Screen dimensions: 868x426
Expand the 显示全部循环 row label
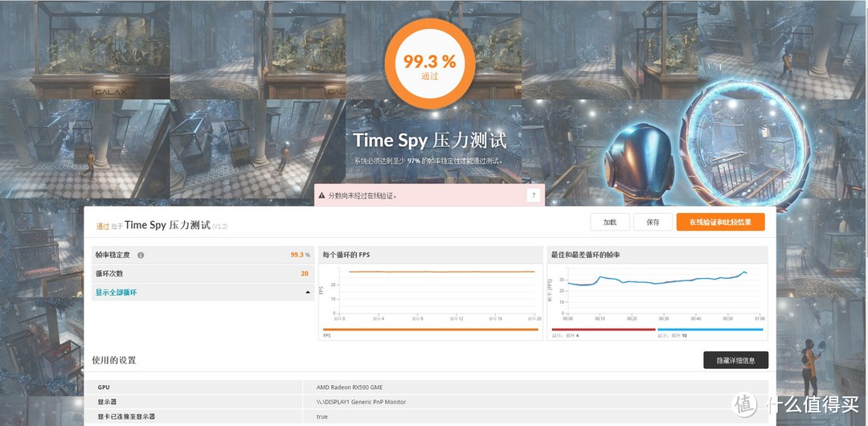click(117, 293)
